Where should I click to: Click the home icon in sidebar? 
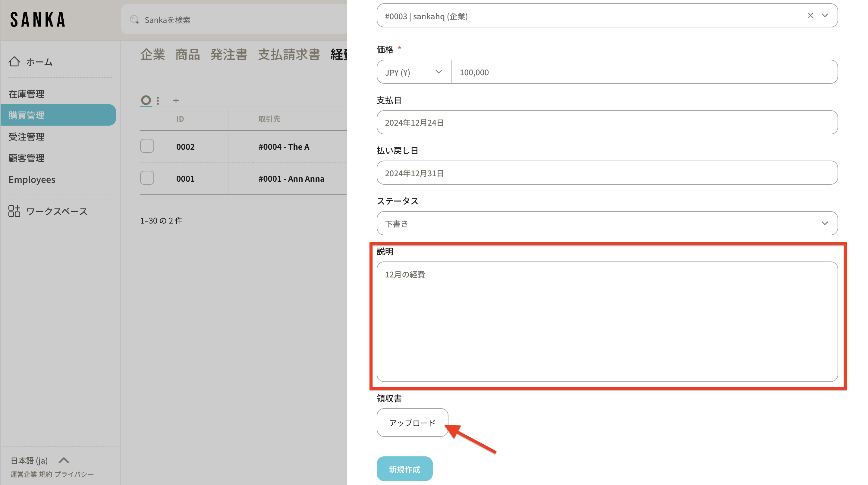pos(14,62)
